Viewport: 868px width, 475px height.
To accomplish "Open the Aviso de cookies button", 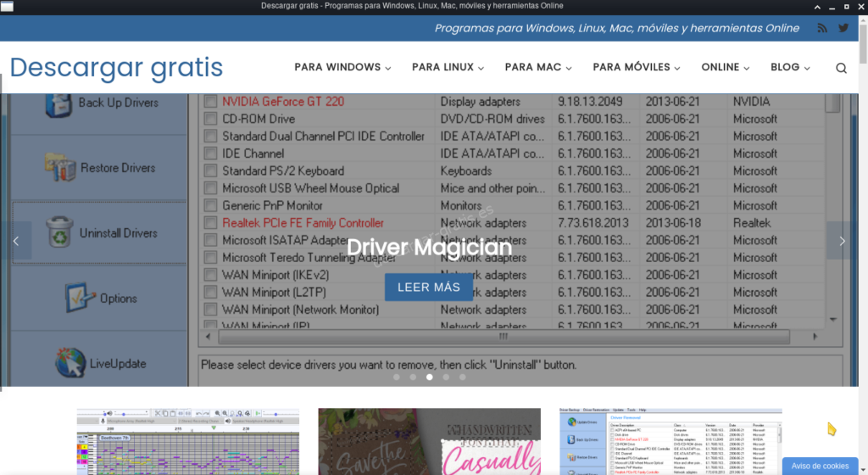I will [820, 467].
